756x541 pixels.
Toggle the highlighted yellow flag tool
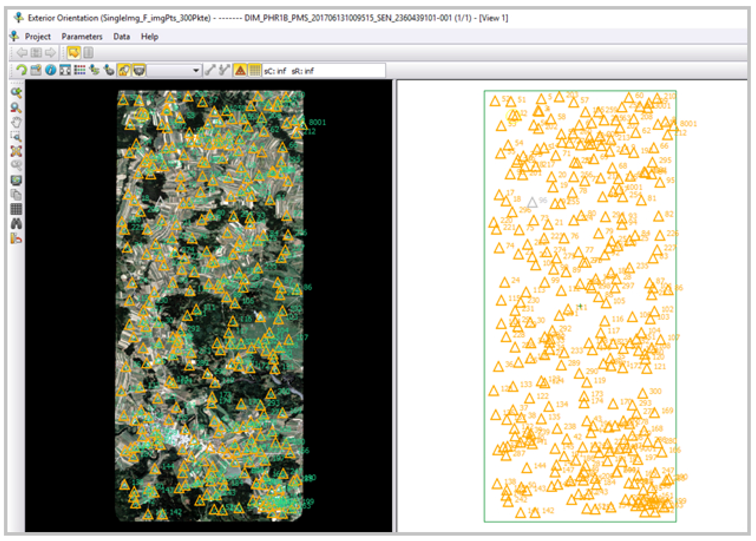74,52
